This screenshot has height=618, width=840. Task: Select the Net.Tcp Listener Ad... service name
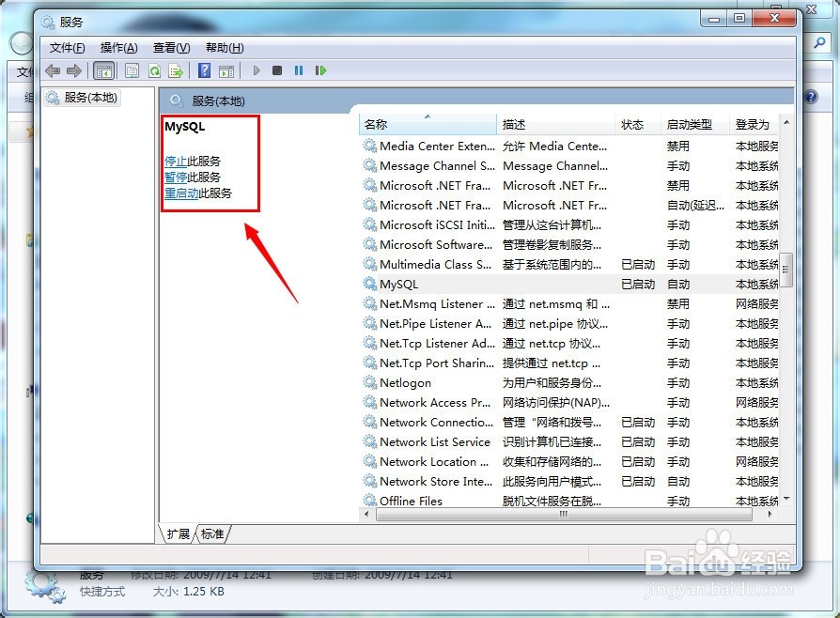[x=437, y=343]
